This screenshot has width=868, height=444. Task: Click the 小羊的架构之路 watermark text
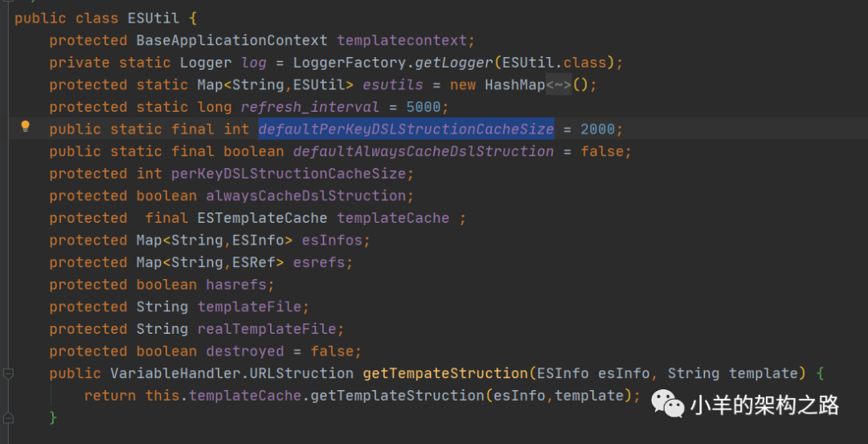[764, 405]
